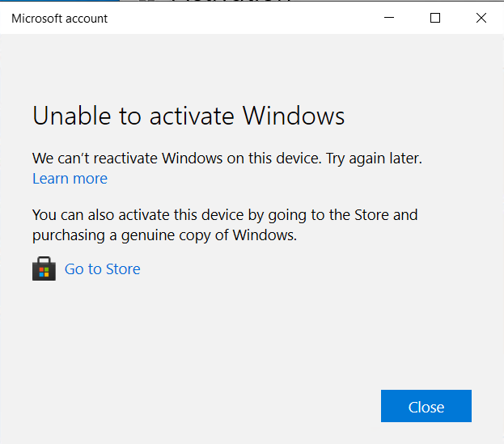The image size is (504, 444).
Task: Click the 'Microsoft account' window title
Action: point(60,19)
